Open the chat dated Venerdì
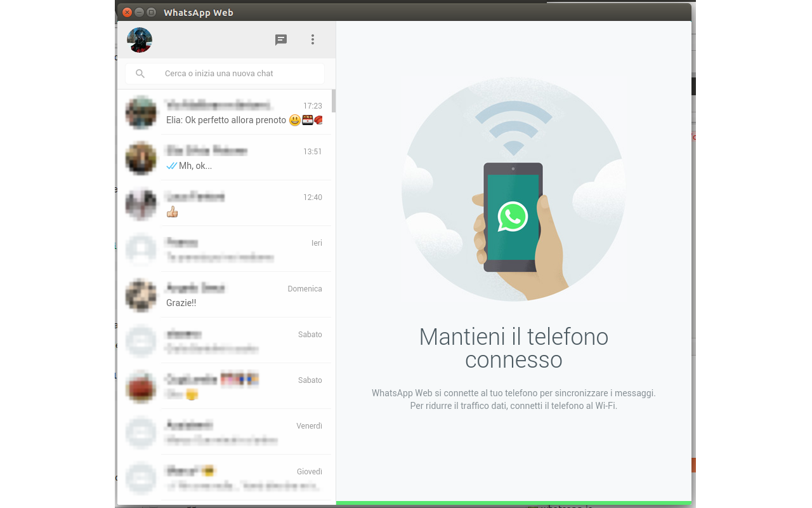The image size is (812, 508). coord(225,432)
